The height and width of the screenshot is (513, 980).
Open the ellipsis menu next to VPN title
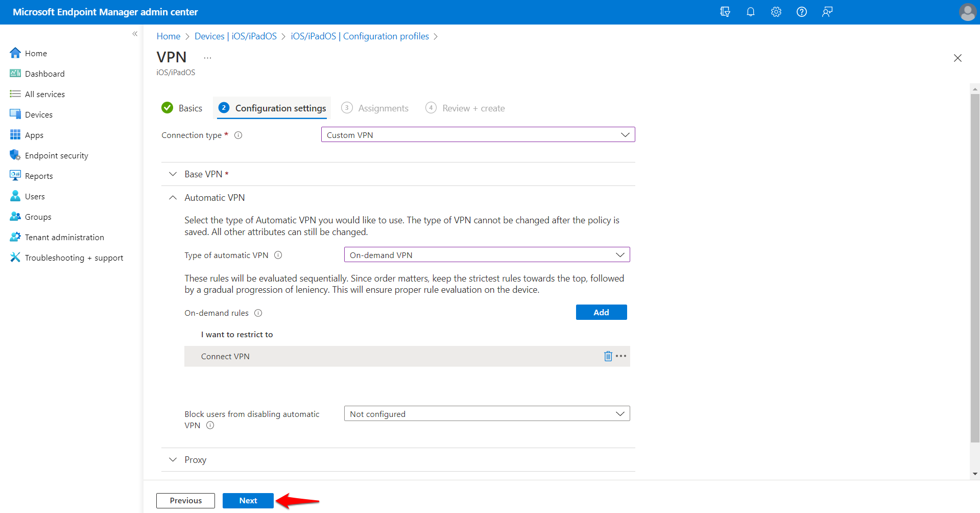pos(207,58)
